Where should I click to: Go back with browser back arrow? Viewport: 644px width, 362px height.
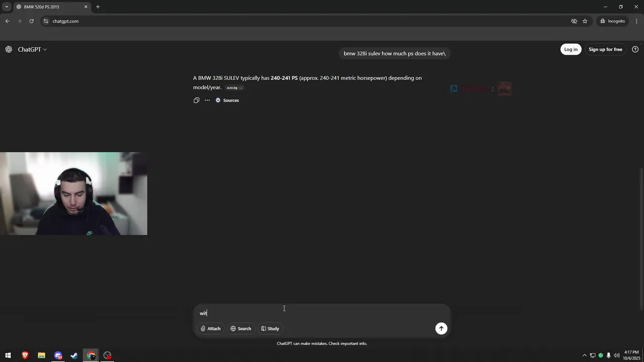pyautogui.click(x=7, y=21)
